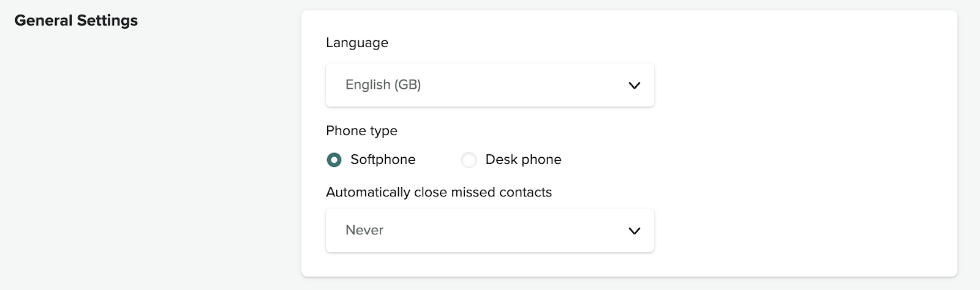Click the empty circle of Desk phone option
This screenshot has height=290, width=980.
coord(469,160)
